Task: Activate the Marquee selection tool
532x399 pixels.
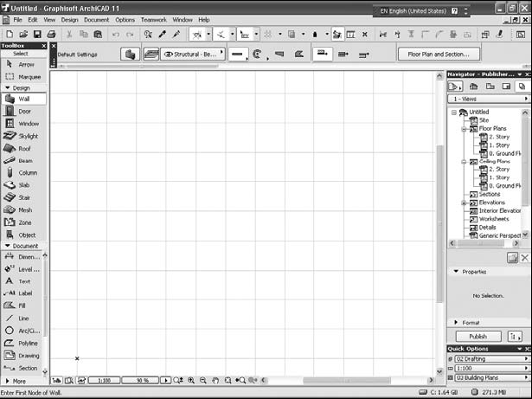Action: coord(23,76)
